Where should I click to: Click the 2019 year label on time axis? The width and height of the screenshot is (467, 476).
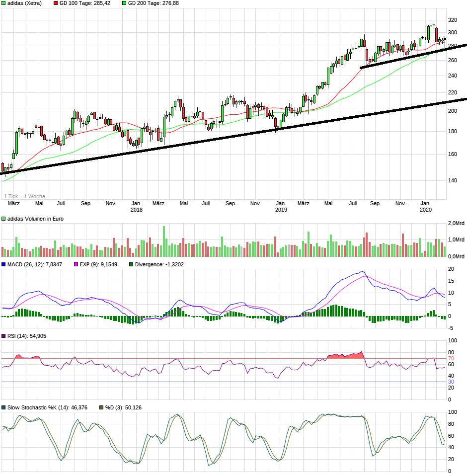(x=281, y=210)
